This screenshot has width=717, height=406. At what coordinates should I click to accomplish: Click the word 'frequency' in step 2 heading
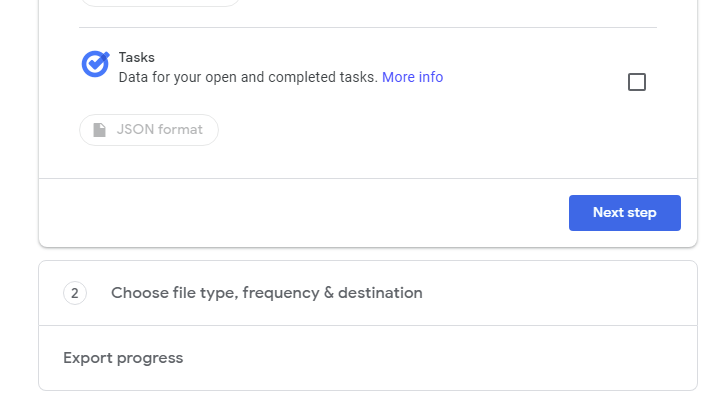point(281,293)
